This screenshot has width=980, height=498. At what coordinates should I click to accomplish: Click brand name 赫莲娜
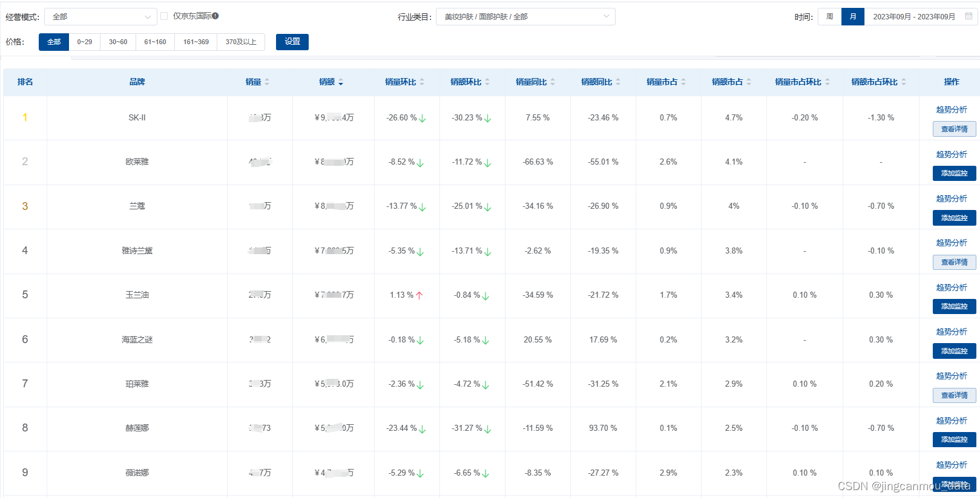click(x=137, y=428)
